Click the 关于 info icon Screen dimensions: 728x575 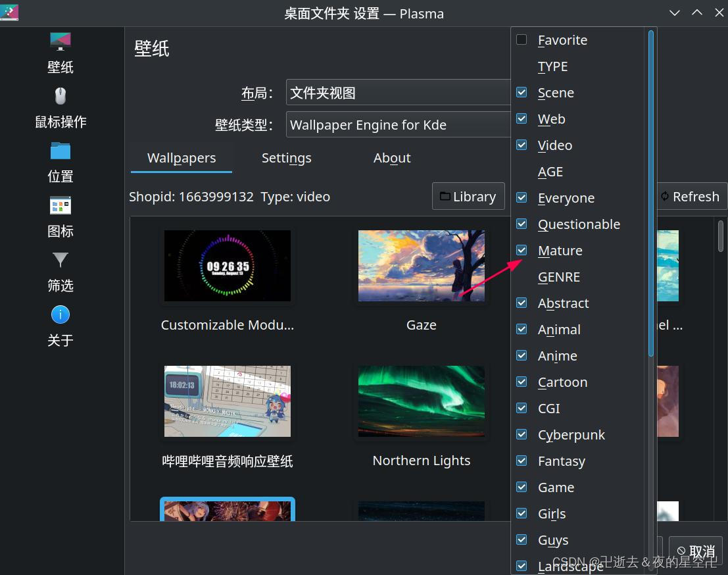[60, 314]
